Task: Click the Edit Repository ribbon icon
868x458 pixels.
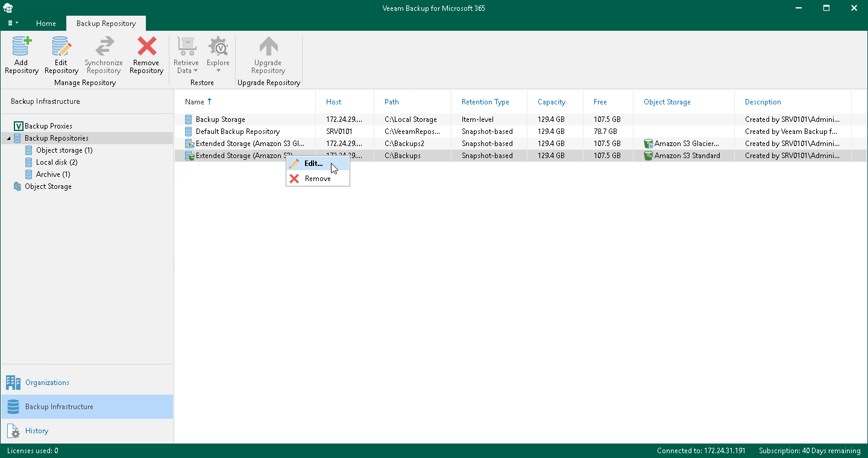Action: (61, 46)
